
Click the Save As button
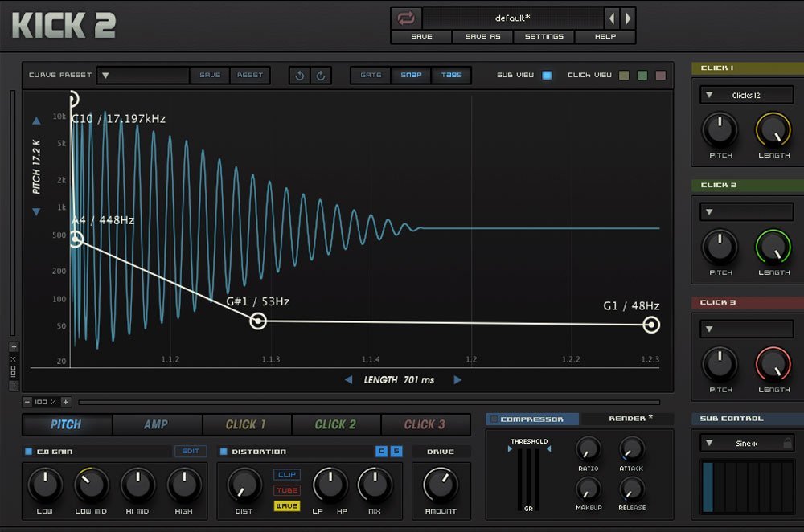482,36
